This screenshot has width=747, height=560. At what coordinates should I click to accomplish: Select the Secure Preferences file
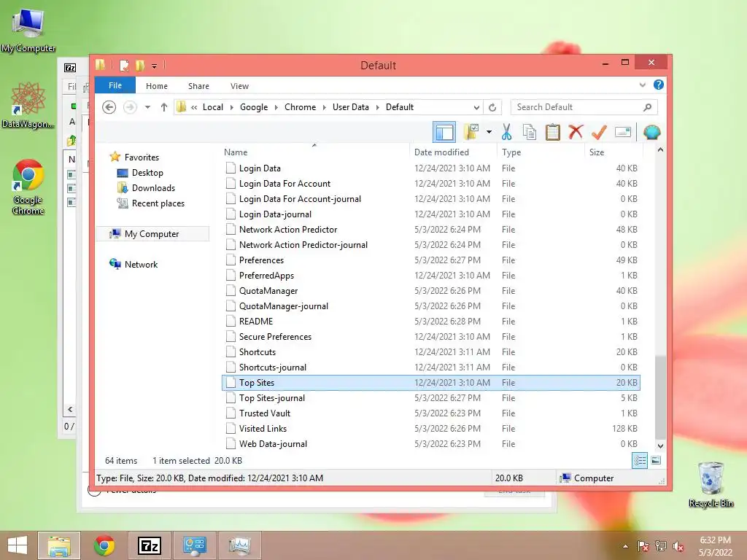tap(430, 337)
